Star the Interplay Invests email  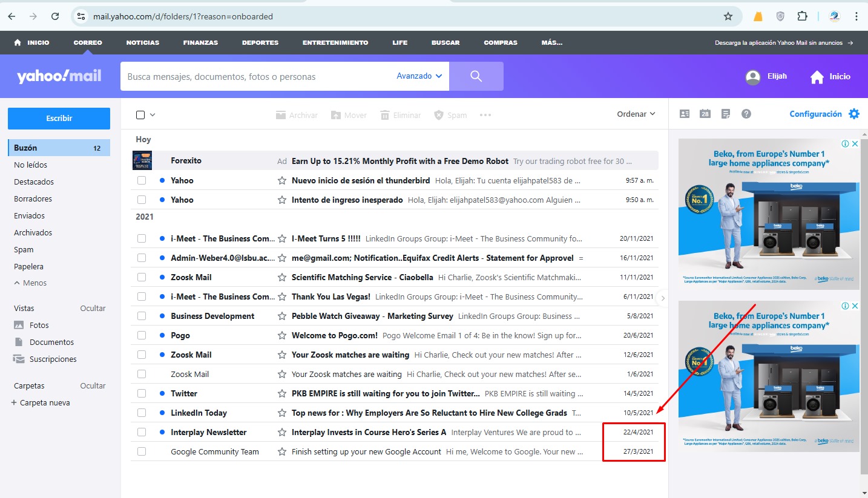(x=281, y=432)
